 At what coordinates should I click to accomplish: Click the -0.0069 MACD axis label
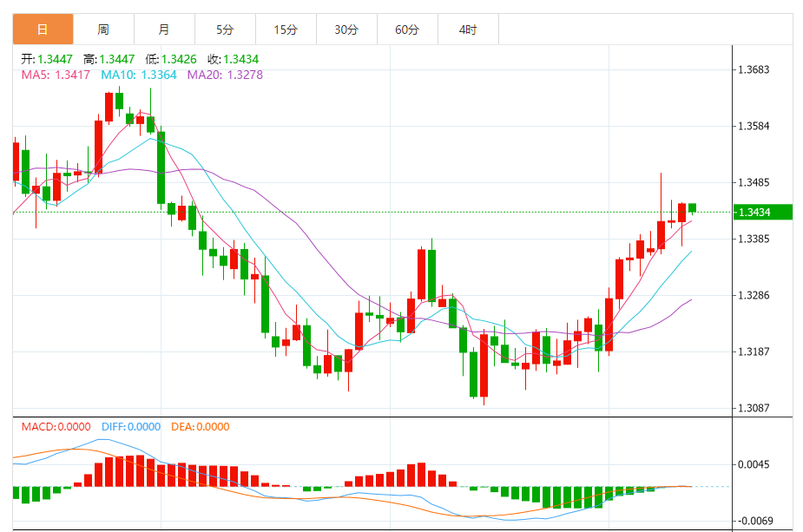[x=754, y=521]
